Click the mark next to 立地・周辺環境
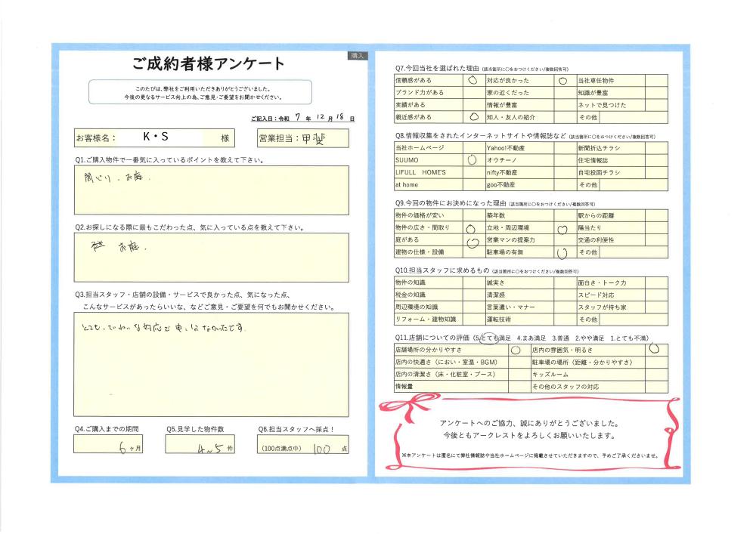 (562, 227)
